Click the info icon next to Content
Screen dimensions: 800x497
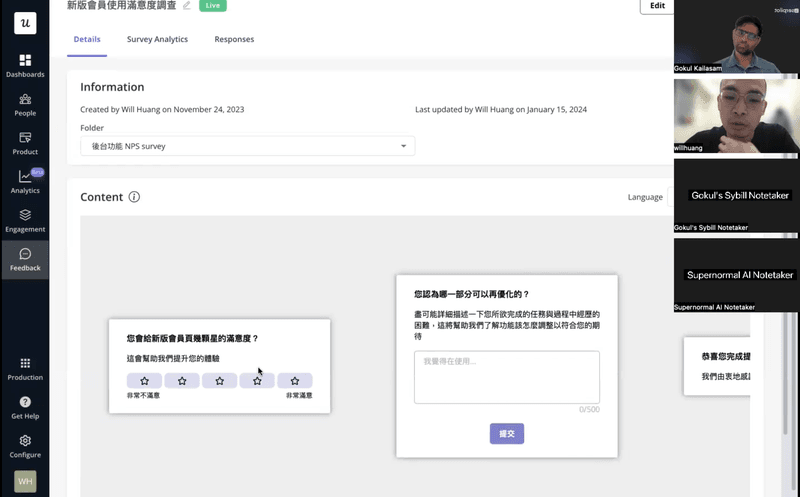[x=134, y=197]
